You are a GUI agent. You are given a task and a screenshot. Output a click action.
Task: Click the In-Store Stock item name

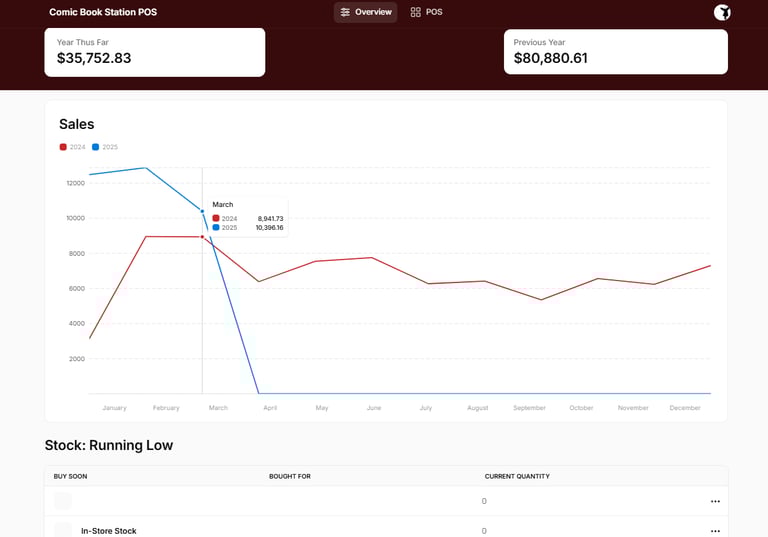[109, 531]
